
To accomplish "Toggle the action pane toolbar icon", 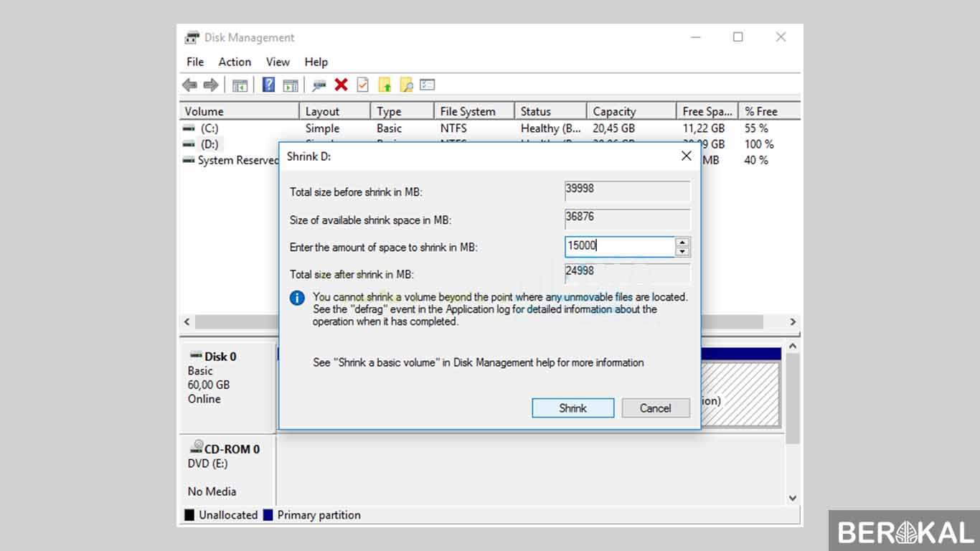I will [x=290, y=85].
